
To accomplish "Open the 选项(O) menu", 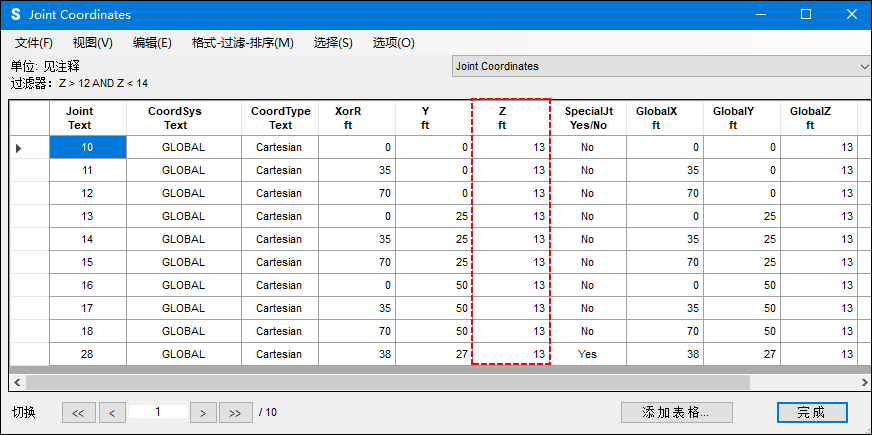I will click(393, 43).
